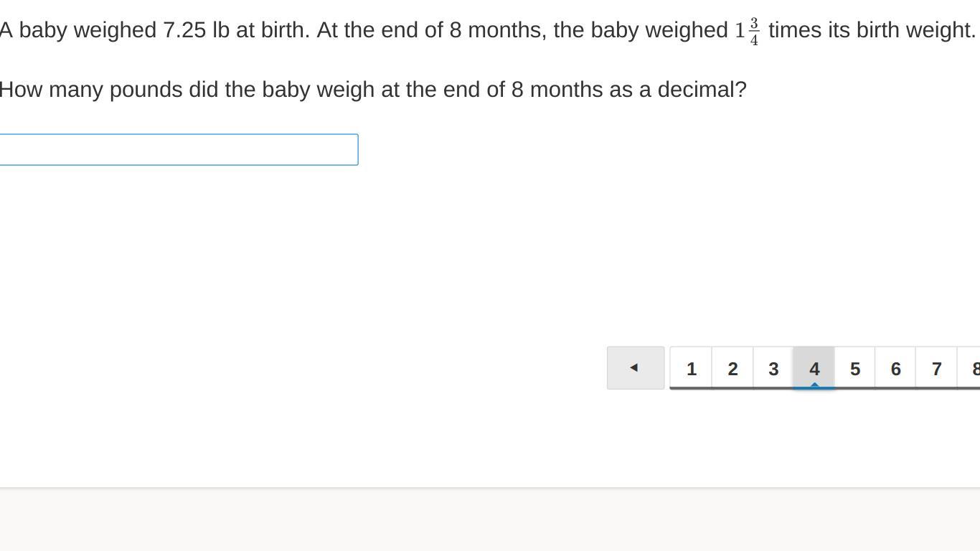Select the current question 4 tab
The width and height of the screenshot is (980, 551).
pos(814,368)
